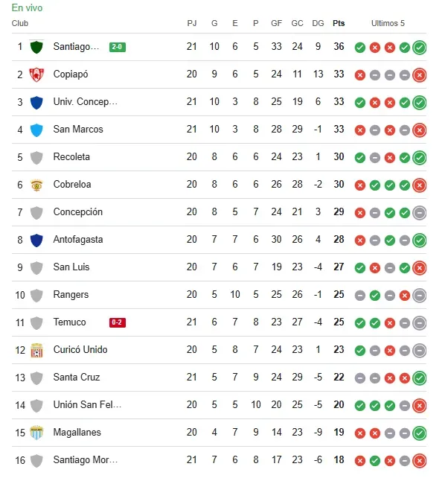Open the Recoleta team link
Viewport: 448px width, 484px height.
pos(71,157)
